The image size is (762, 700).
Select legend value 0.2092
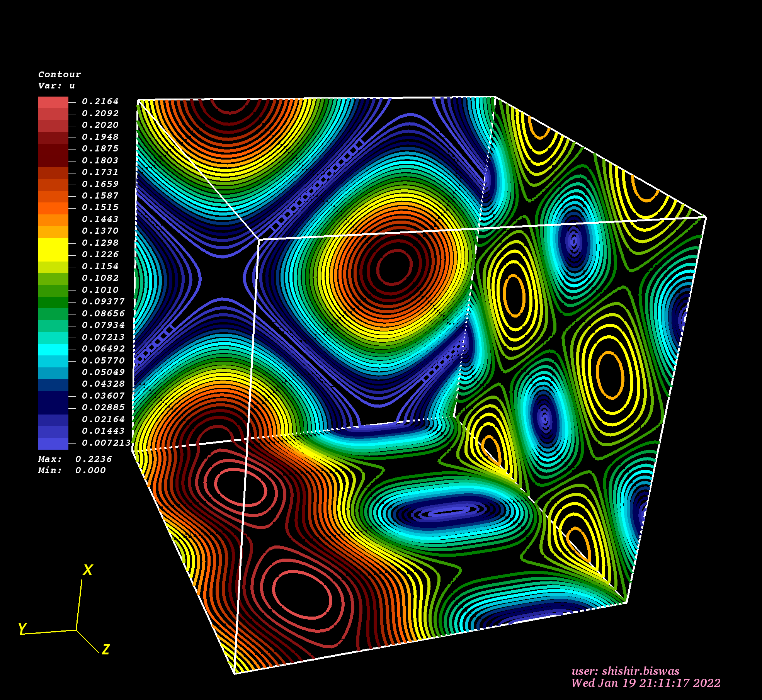pyautogui.click(x=100, y=114)
